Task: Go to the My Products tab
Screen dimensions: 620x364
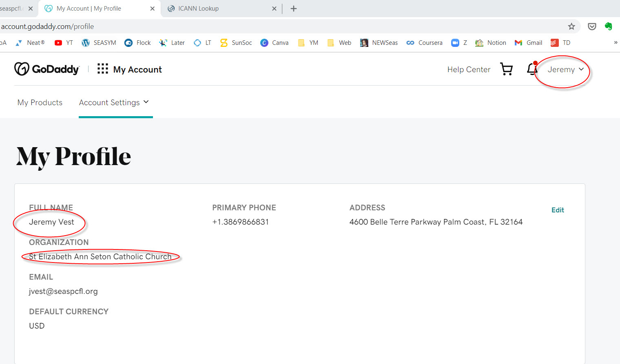Action: (x=40, y=103)
